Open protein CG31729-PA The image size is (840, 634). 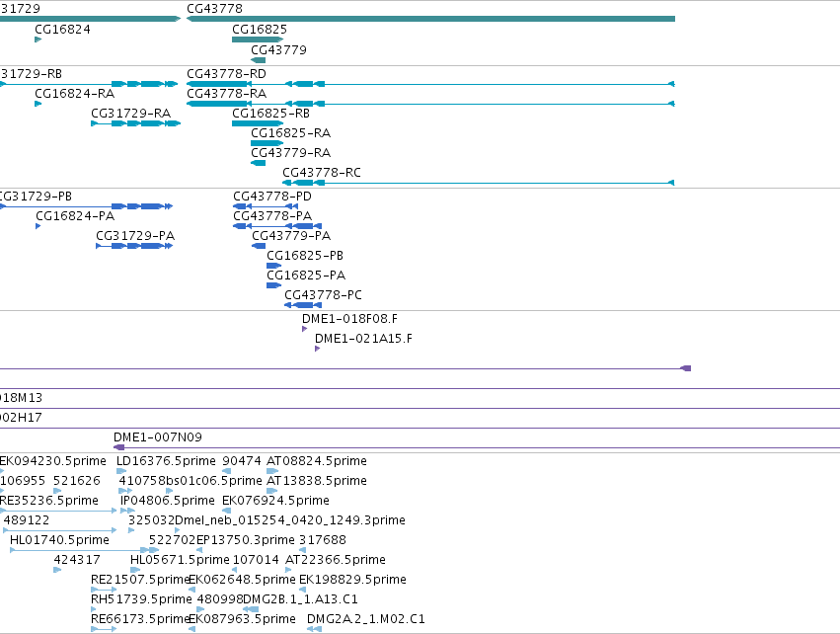(x=134, y=246)
